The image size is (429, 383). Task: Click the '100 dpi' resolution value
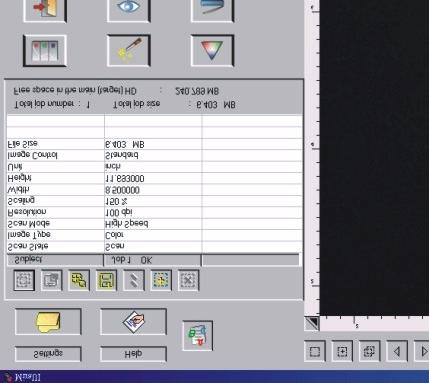119,213
